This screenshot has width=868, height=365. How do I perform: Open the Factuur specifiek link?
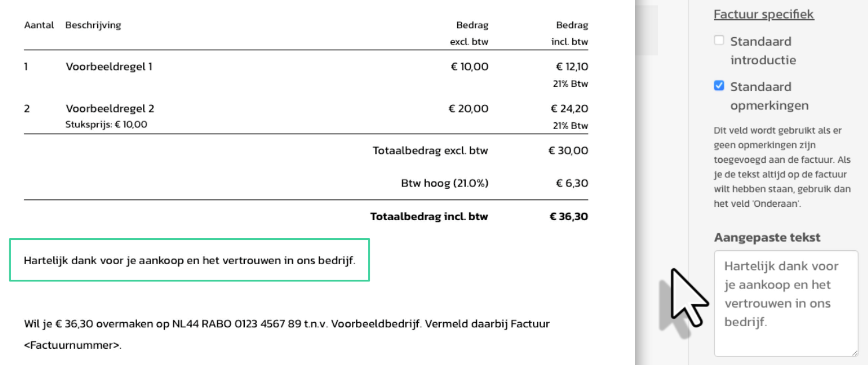764,13
